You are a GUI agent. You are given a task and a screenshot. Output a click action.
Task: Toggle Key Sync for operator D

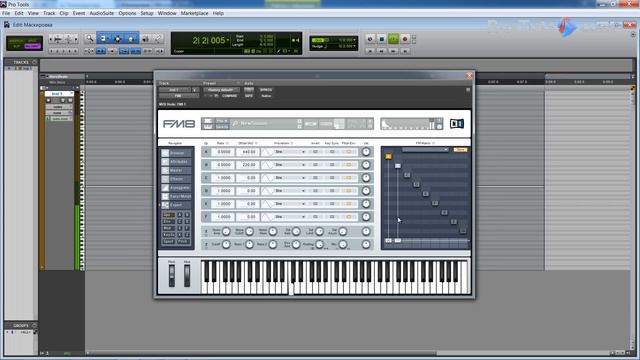click(332, 191)
